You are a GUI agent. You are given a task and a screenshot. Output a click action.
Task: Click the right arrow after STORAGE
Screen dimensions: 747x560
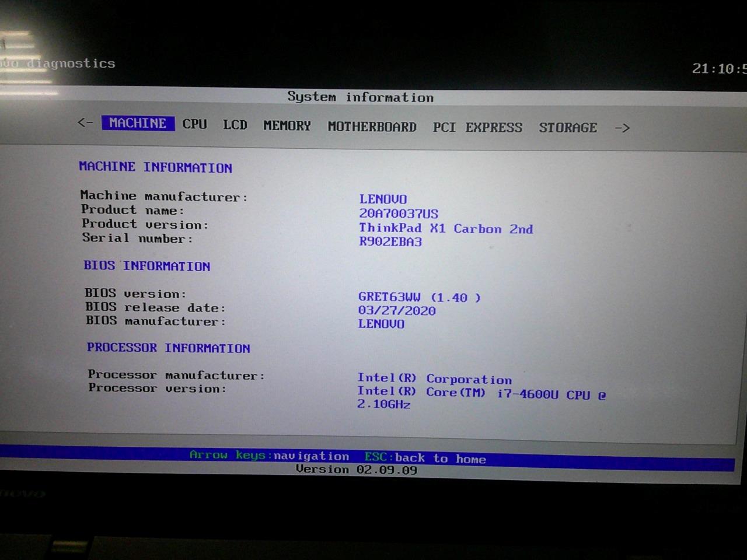(x=623, y=128)
